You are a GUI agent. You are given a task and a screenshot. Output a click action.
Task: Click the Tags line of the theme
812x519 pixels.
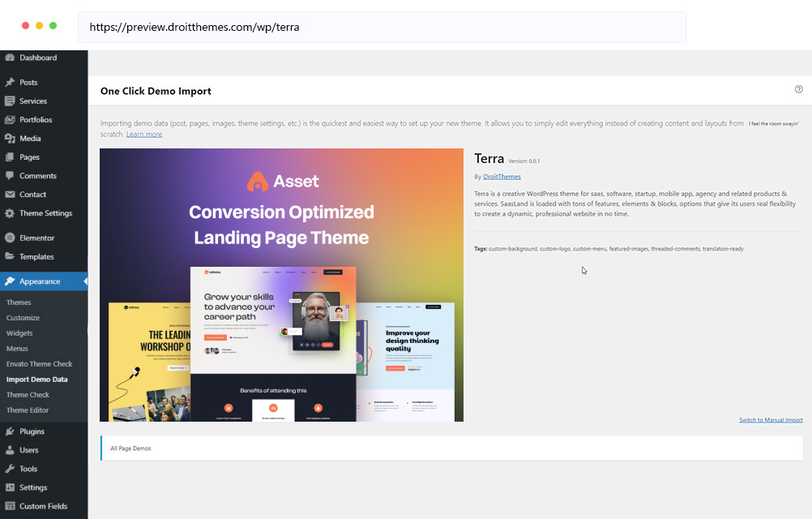609,249
